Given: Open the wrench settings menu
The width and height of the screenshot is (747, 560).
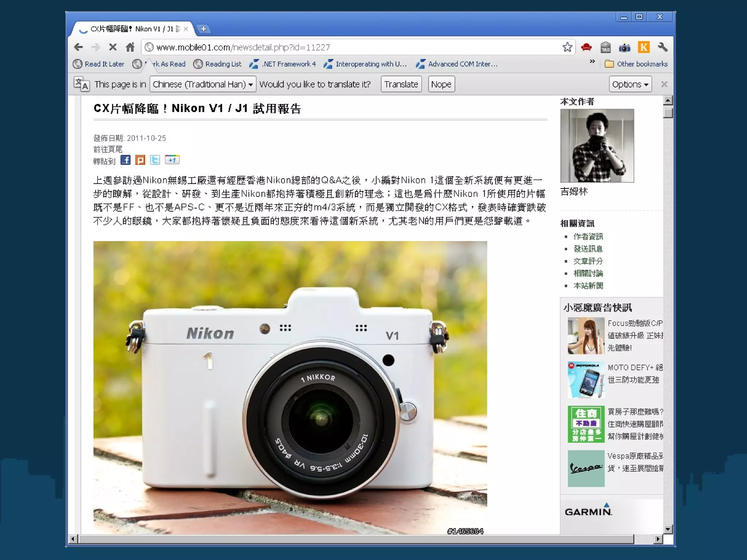Looking at the screenshot, I should pos(663,47).
